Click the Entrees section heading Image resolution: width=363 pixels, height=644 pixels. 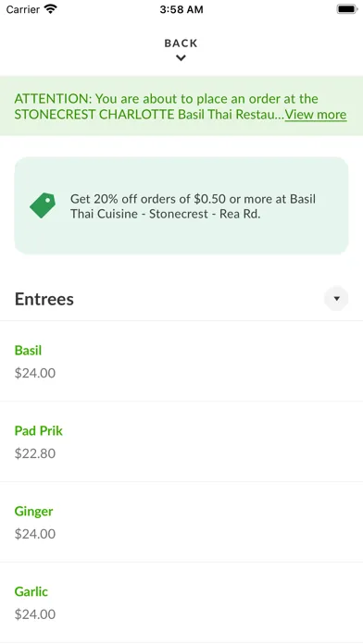[x=44, y=299]
